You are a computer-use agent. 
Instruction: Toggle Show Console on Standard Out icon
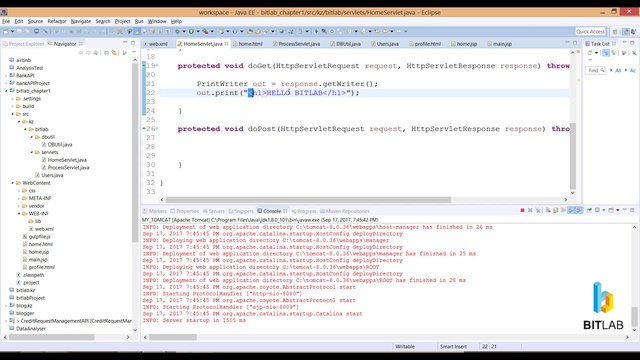(571, 210)
